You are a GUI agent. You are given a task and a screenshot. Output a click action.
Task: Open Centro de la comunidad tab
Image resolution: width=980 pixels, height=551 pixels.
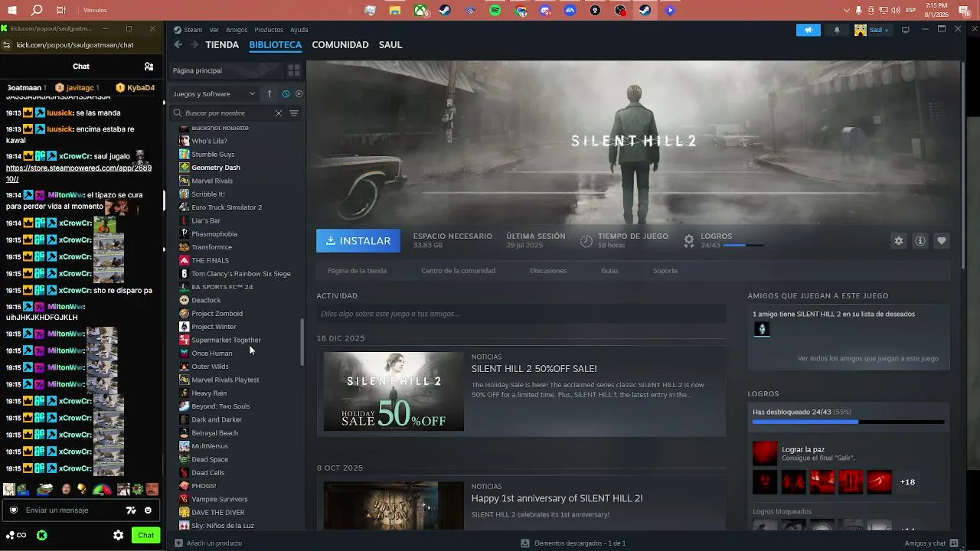coord(458,271)
